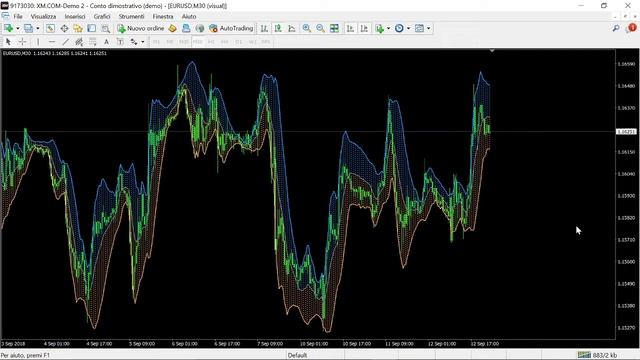The width and height of the screenshot is (640, 360).
Task: Click the globe icon in the toolbar
Action: pos(200,28)
